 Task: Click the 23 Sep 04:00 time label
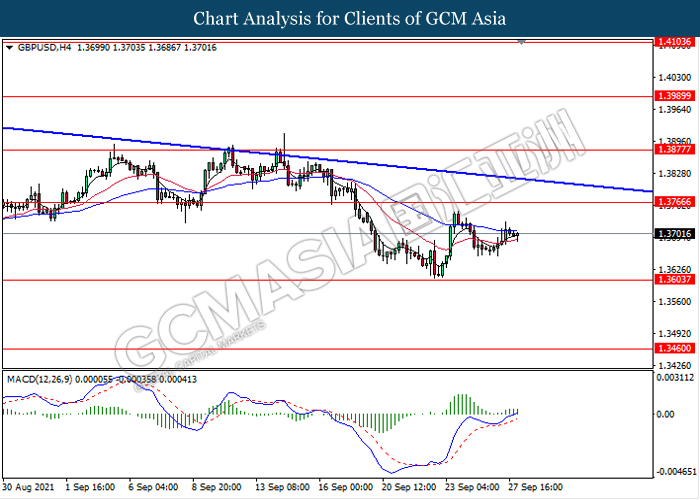472,487
